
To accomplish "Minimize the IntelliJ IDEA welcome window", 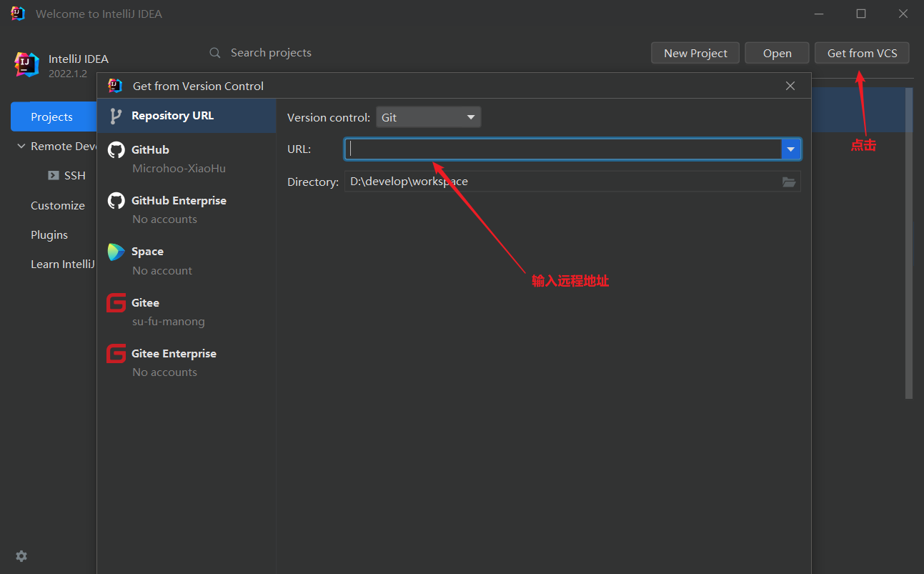I will (819, 14).
